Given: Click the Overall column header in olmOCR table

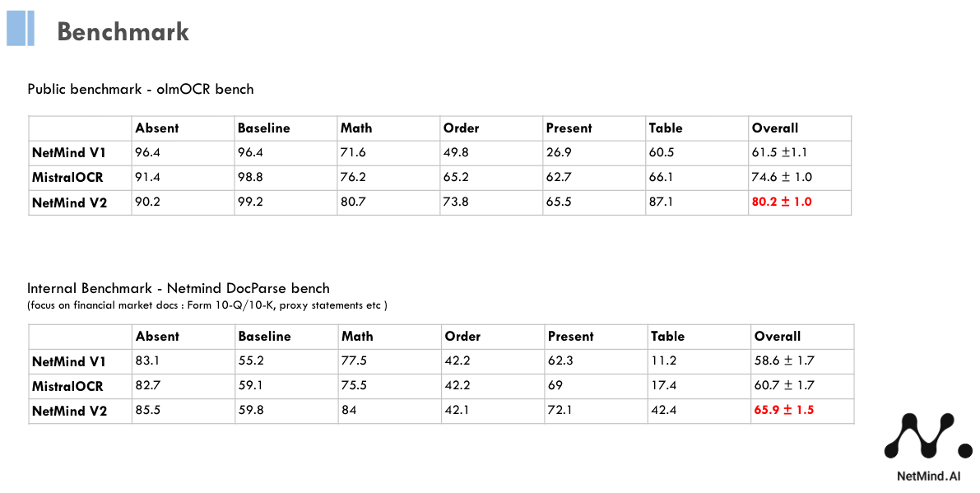Looking at the screenshot, I should pyautogui.click(x=775, y=128).
